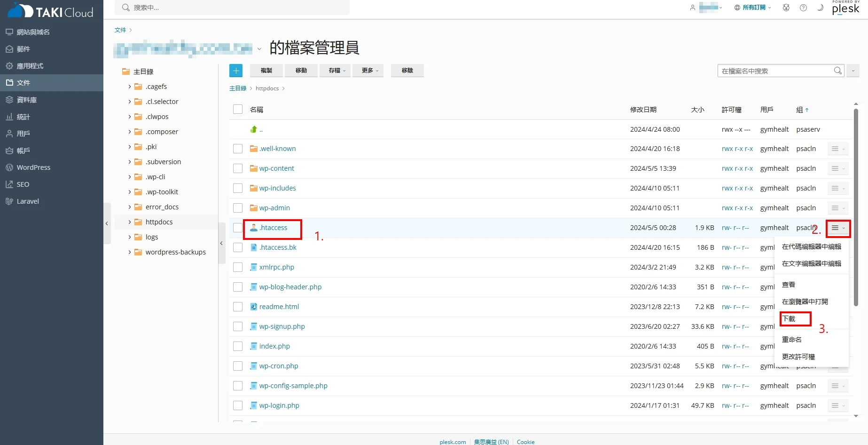Click the Plesk logo
This screenshot has height=445, width=868.
pos(845,8)
